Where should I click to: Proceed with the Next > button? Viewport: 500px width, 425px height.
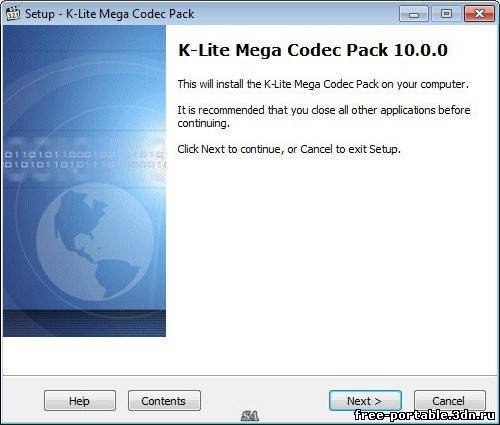pyautogui.click(x=365, y=401)
